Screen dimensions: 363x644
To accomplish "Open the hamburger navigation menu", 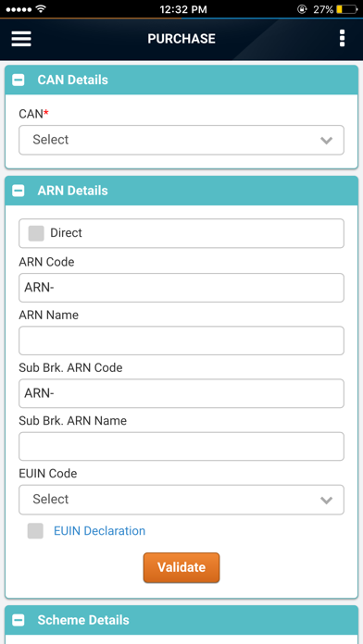I will (x=21, y=39).
